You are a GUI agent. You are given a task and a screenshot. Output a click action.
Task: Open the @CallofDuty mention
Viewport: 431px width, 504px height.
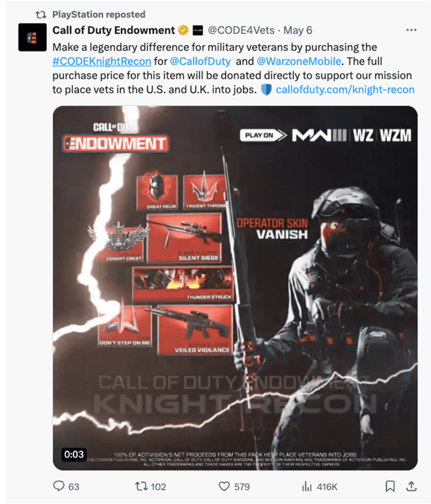pos(200,61)
